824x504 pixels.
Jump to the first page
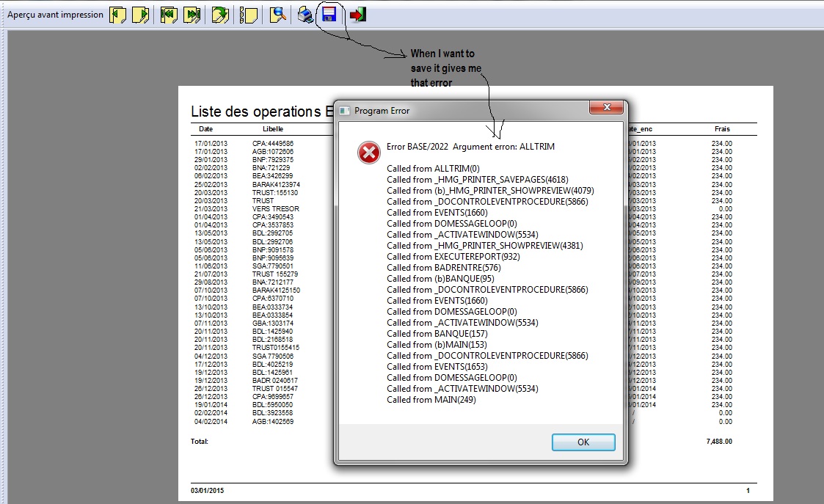coord(169,15)
